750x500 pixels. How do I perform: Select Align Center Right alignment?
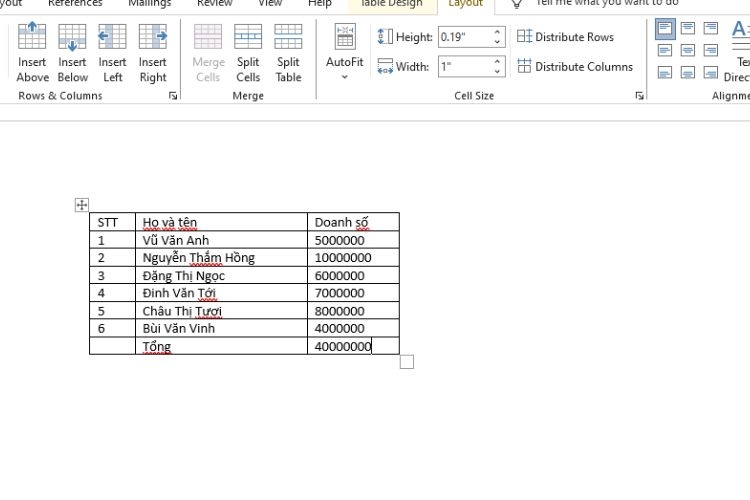point(711,50)
